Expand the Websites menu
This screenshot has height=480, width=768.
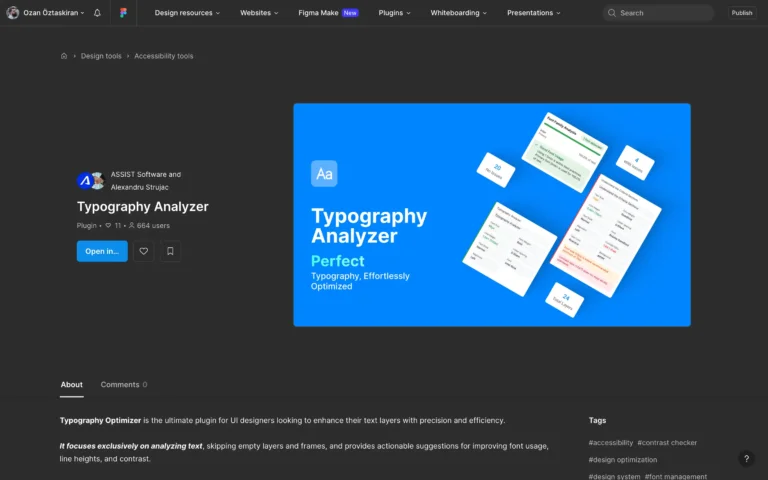click(x=259, y=13)
